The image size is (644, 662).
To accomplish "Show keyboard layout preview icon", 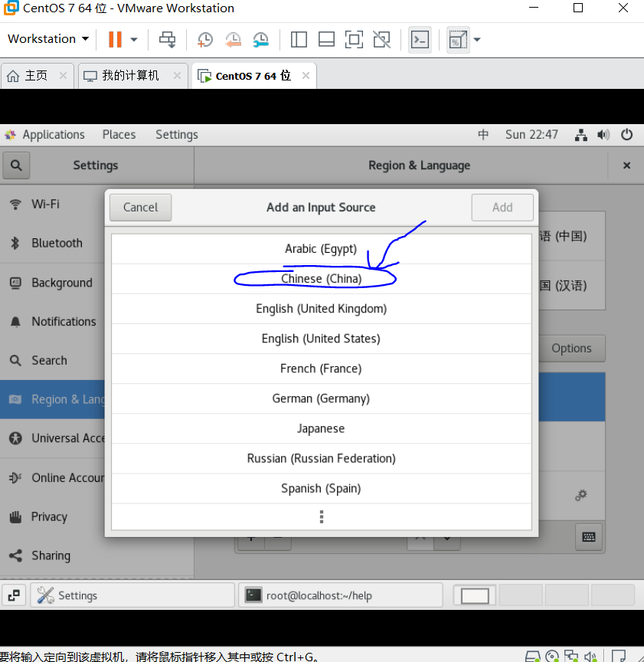I will pos(589,536).
